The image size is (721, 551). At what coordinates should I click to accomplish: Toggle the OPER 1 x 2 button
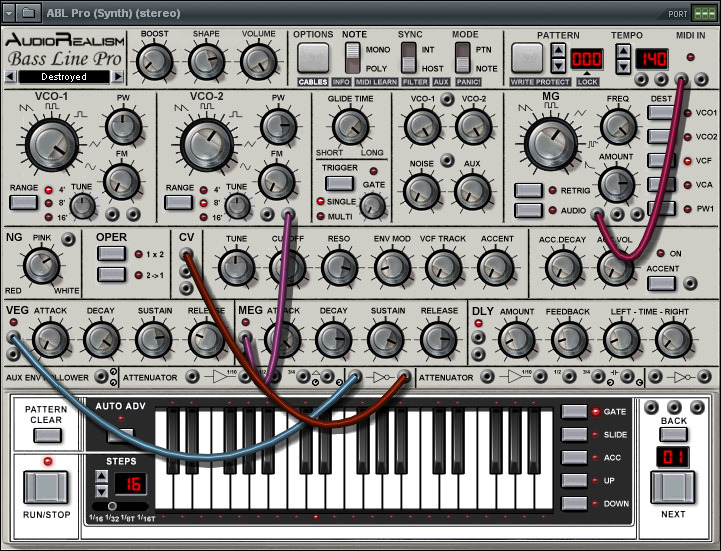111,254
